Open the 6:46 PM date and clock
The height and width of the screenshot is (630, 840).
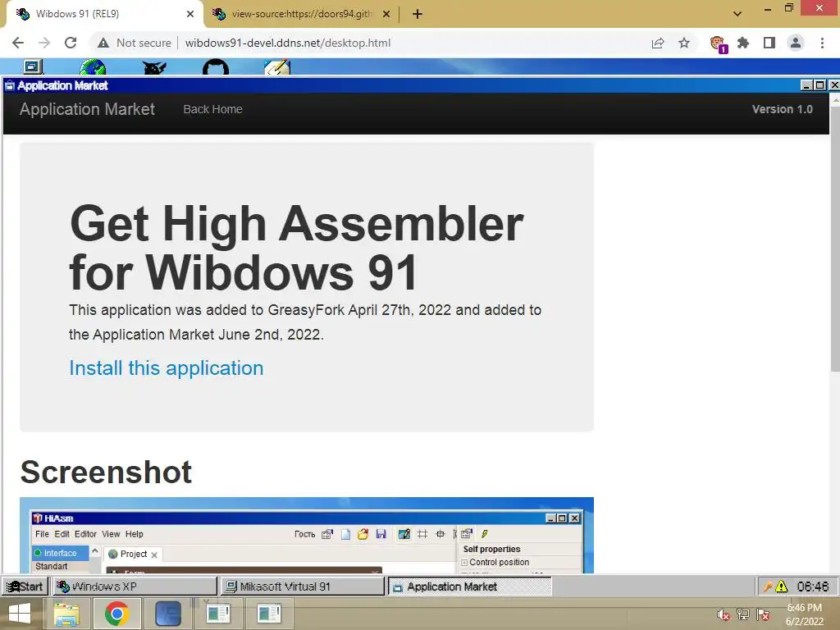tap(804, 614)
